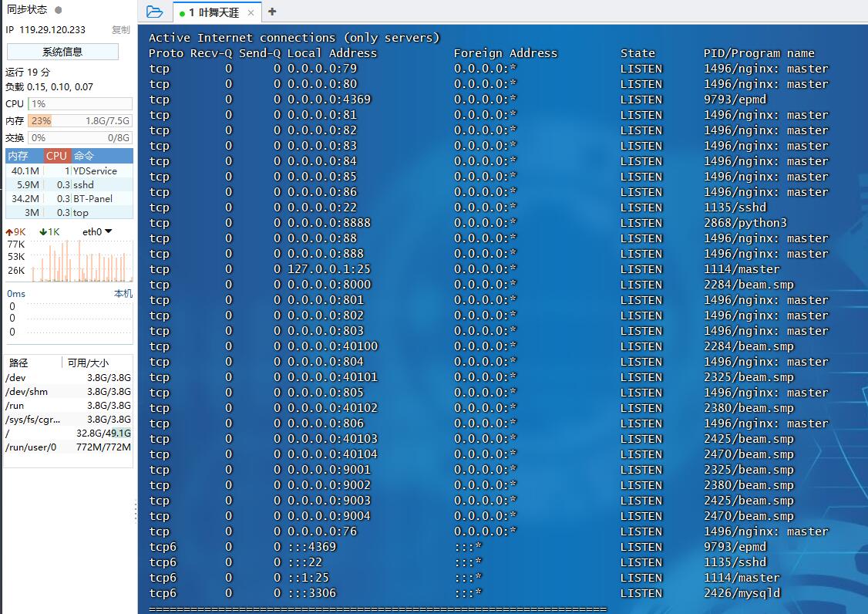The width and height of the screenshot is (868, 614).
Task: Click terminal text 127.0.0.1:25
Action: 329,269
